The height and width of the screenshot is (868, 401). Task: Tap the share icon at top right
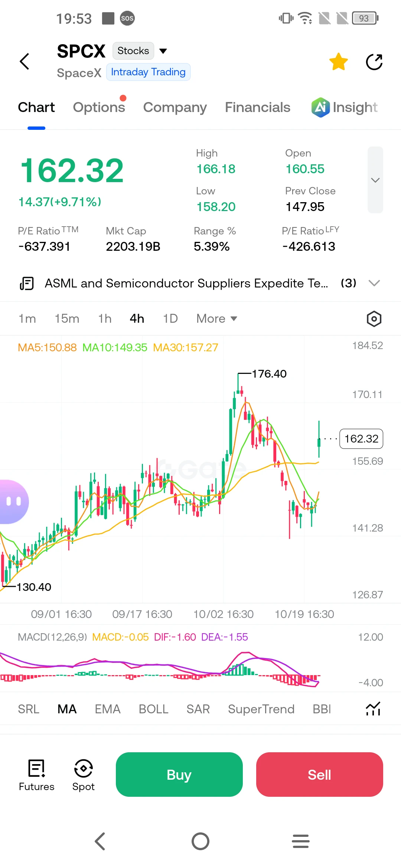374,62
